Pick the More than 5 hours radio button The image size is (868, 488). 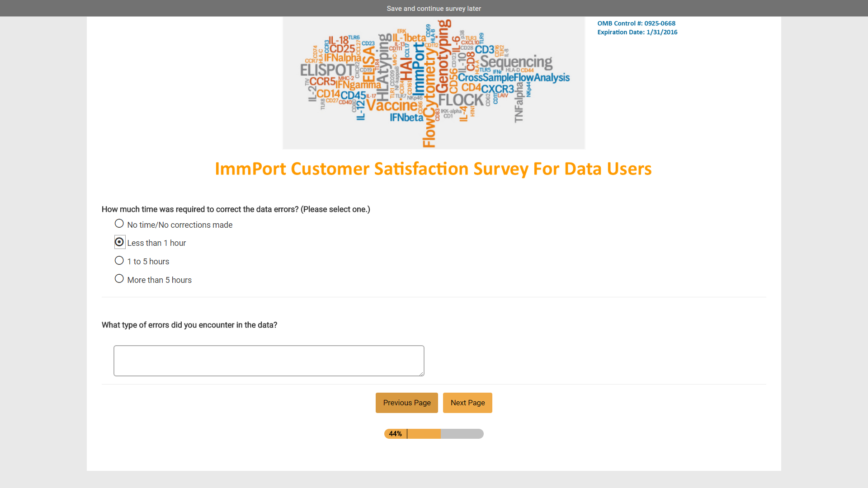(119, 279)
